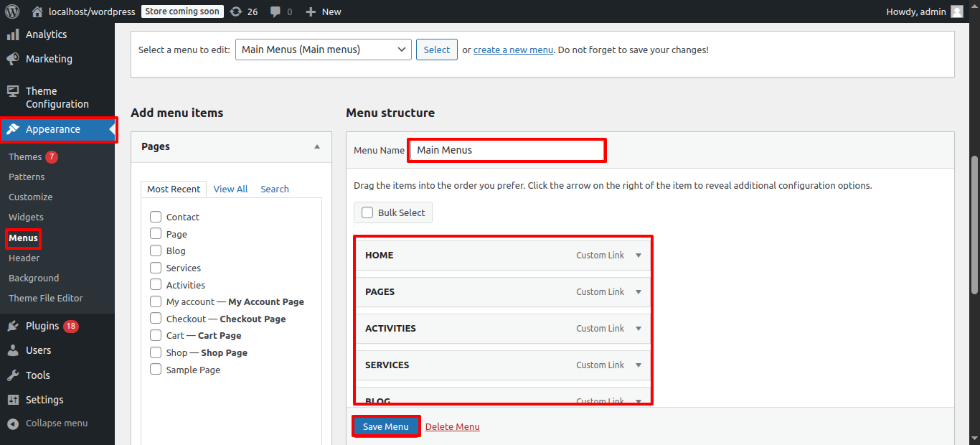Image resolution: width=980 pixels, height=445 pixels.
Task: Click the plus icon for New
Action: click(x=311, y=11)
